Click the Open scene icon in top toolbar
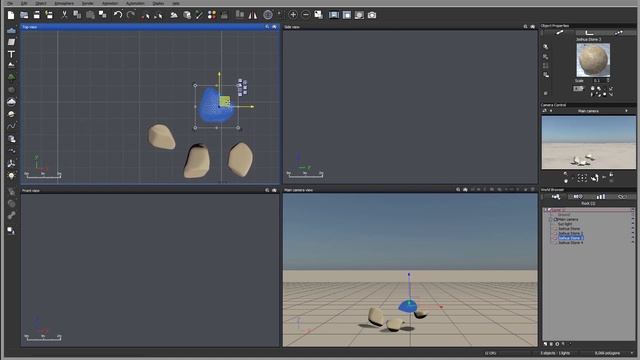The image size is (640, 360). pos(24,16)
